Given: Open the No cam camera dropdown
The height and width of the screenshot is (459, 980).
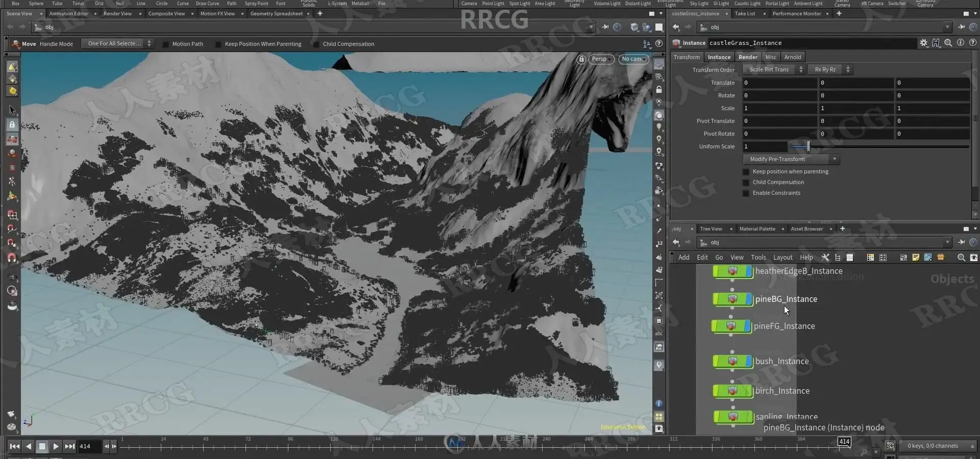Looking at the screenshot, I should pos(633,59).
